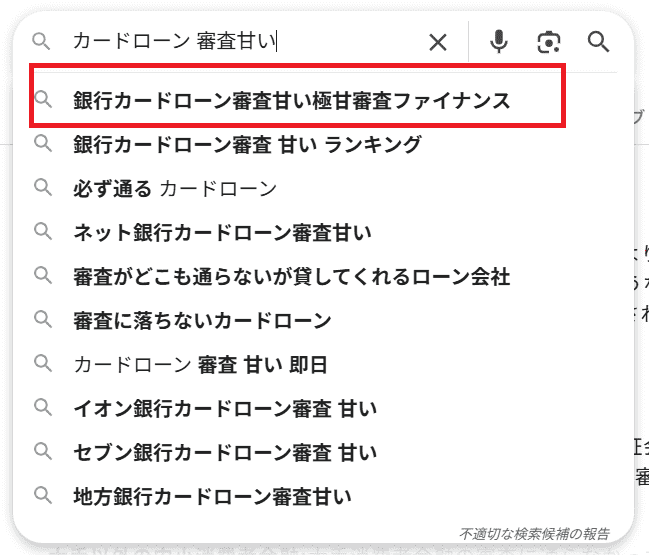Choose suggestion 審査に落ちないカードローン
Image resolution: width=649 pixels, height=555 pixels.
pos(202,320)
